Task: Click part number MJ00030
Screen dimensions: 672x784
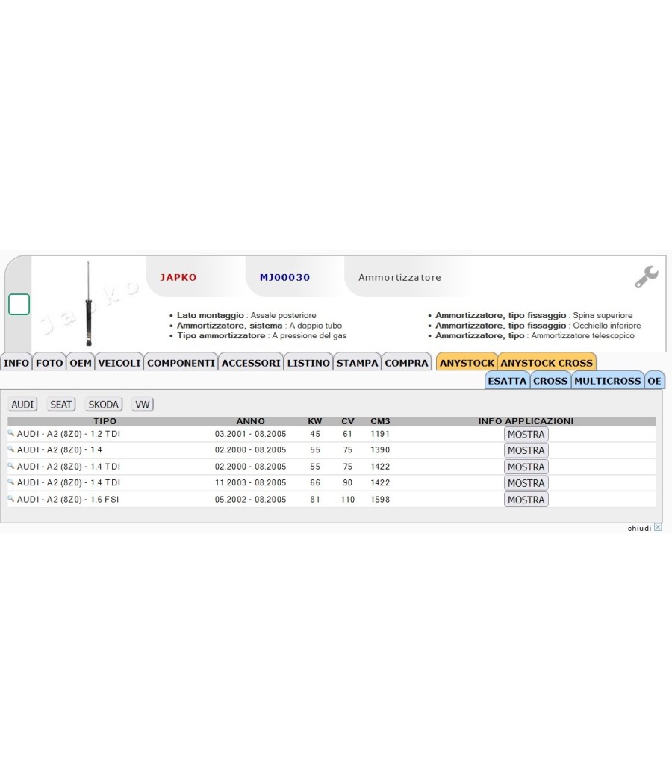Action: click(x=284, y=277)
